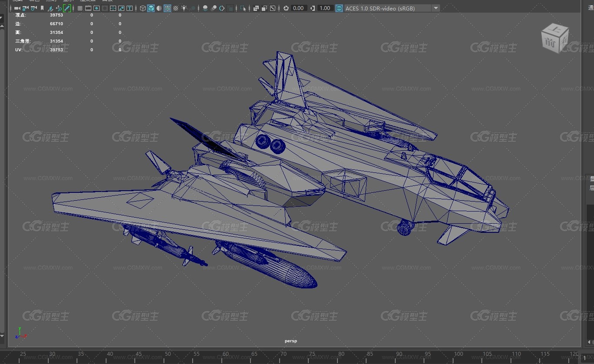
Task: Click the X-Ray display icon
Action: 256,8
